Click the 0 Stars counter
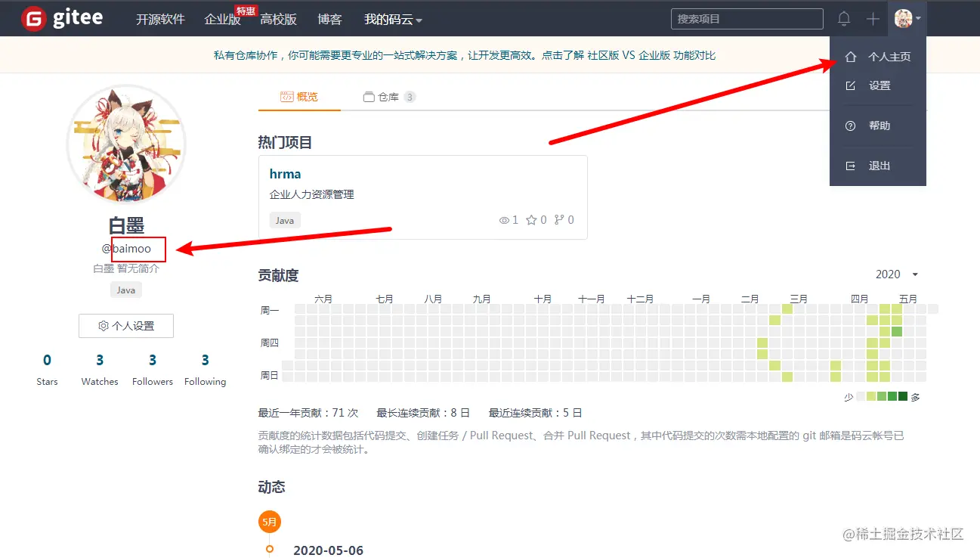980x558 pixels. (x=47, y=369)
